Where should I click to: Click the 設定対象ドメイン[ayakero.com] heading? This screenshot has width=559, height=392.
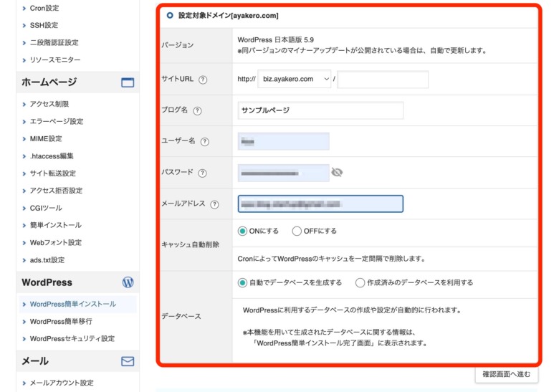[228, 16]
